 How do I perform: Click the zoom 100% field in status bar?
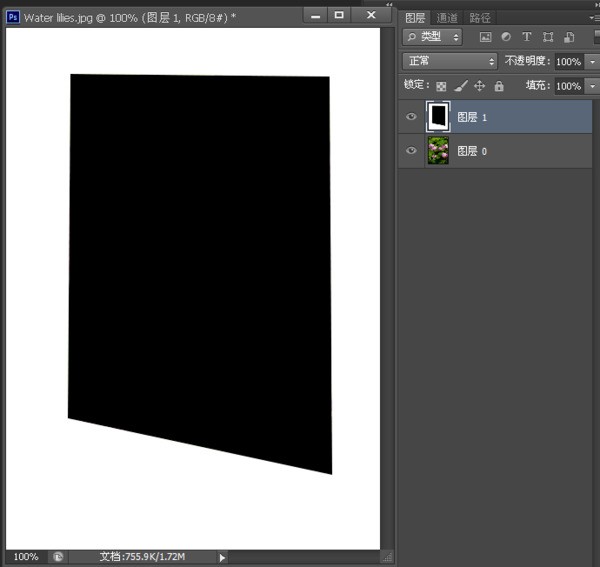[26, 557]
